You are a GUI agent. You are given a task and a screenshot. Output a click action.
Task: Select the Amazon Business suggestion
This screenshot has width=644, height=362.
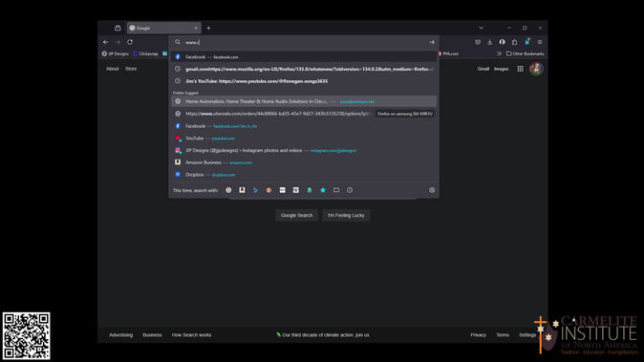(x=304, y=162)
